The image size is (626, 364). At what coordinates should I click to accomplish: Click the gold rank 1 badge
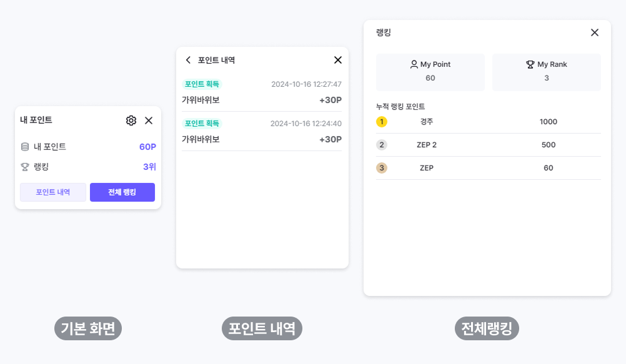click(x=382, y=122)
